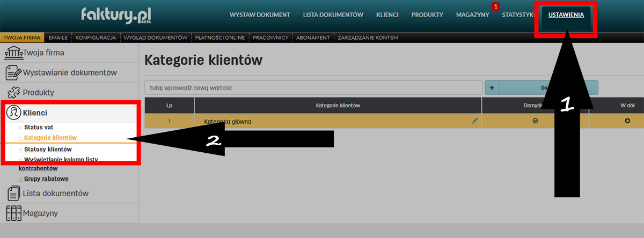Click the person icon beside Klienci

(x=13, y=113)
